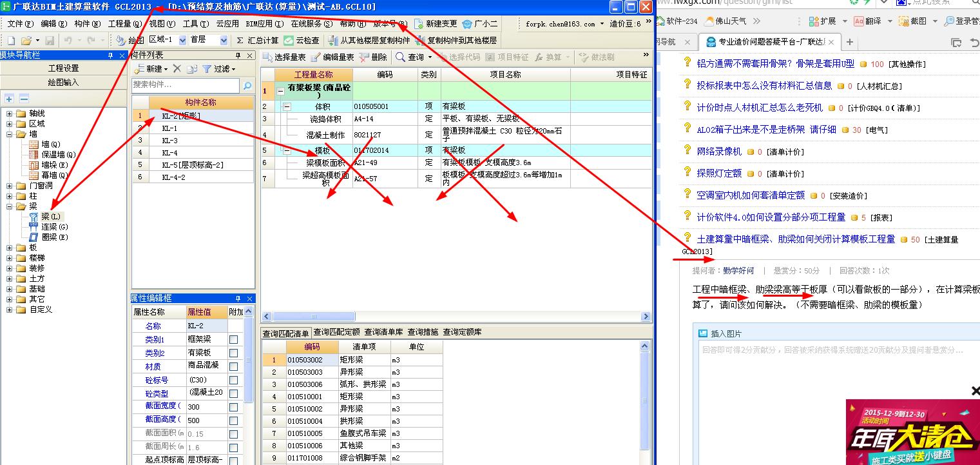Open the 文件(F) menu
Viewport: 980px width, 465px height.
point(20,24)
